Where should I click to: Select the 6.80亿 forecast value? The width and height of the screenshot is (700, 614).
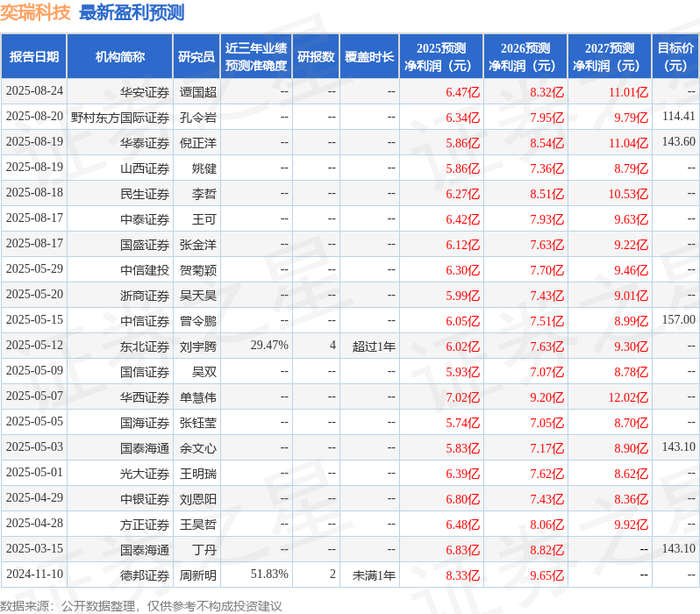[462, 499]
